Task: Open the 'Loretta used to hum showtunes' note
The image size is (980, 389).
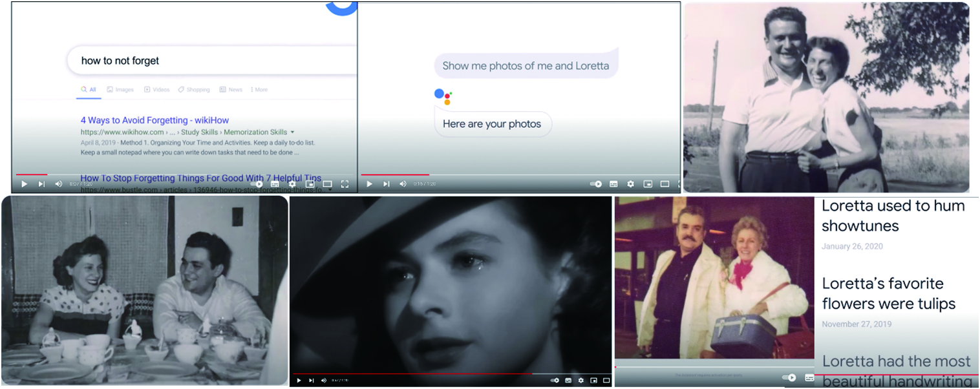Action: click(x=893, y=216)
